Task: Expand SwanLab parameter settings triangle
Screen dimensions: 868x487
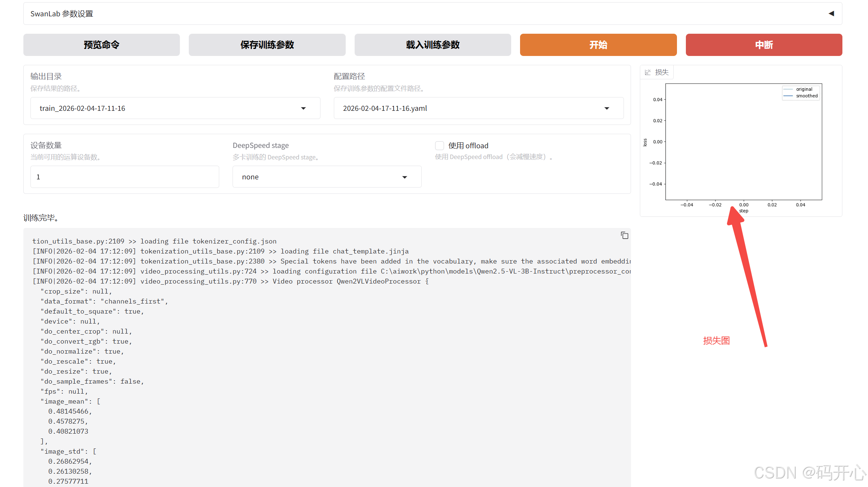Action: (x=831, y=14)
